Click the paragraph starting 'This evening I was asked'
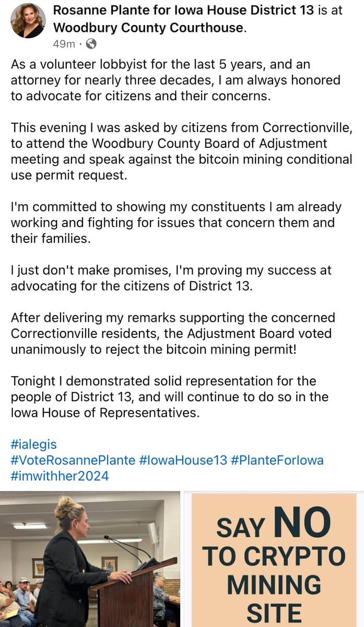The image size is (364, 627). point(181,152)
